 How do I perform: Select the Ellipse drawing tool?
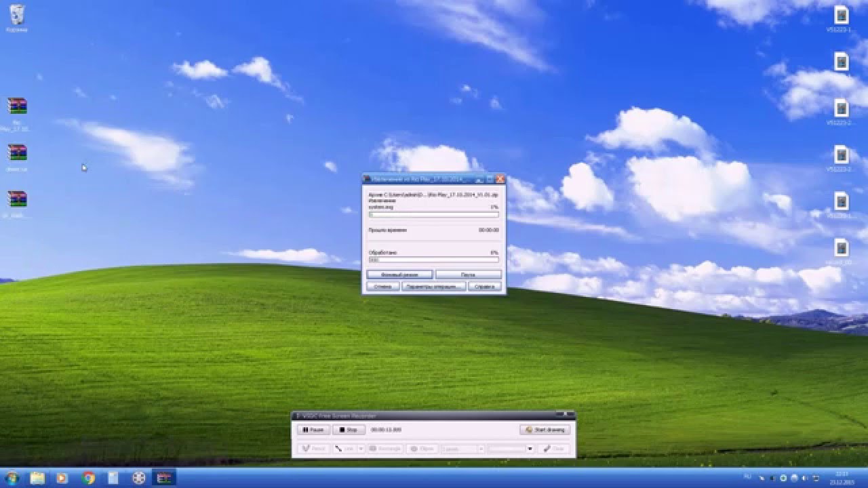(x=422, y=449)
